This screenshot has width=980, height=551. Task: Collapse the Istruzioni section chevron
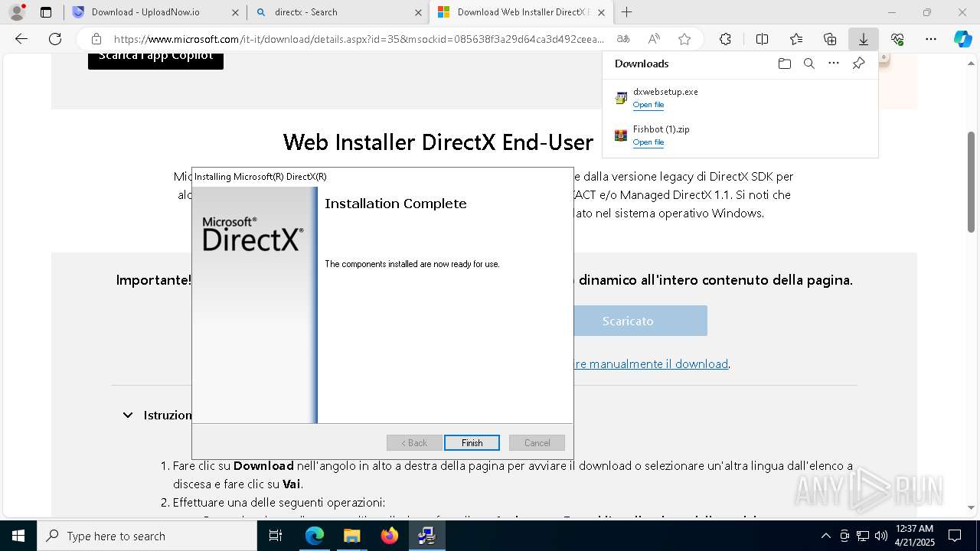pos(128,415)
